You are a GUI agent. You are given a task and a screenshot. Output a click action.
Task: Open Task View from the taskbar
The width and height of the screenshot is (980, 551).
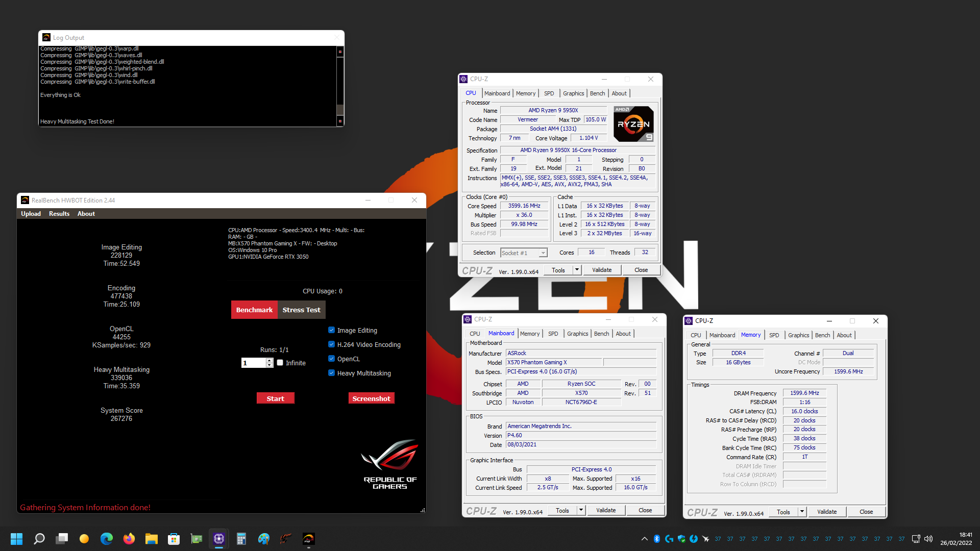pos(62,539)
